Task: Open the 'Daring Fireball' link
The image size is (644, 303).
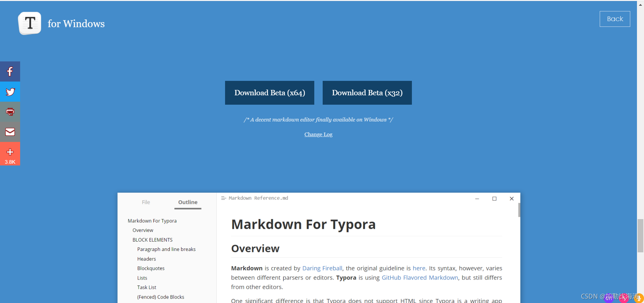Action: tap(322, 268)
